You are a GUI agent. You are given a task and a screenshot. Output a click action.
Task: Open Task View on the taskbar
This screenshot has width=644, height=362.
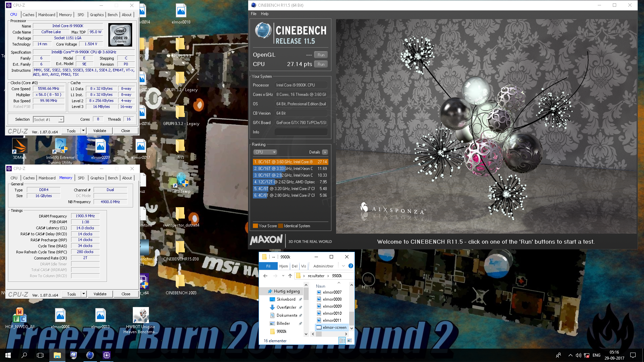coord(40,355)
